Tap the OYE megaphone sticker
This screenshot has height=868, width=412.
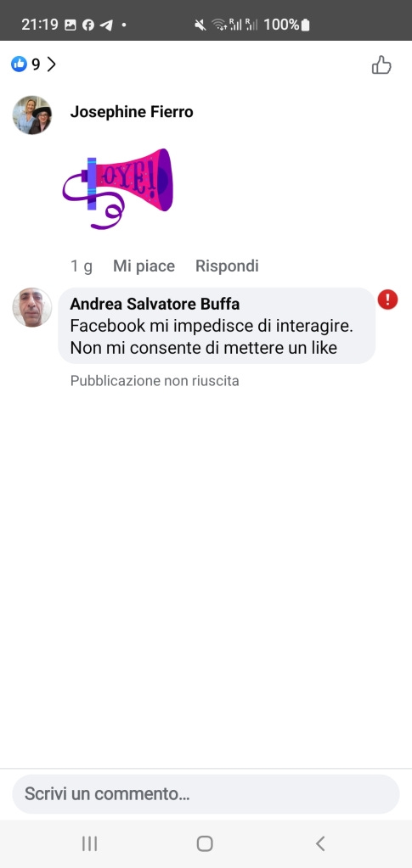coord(117,188)
